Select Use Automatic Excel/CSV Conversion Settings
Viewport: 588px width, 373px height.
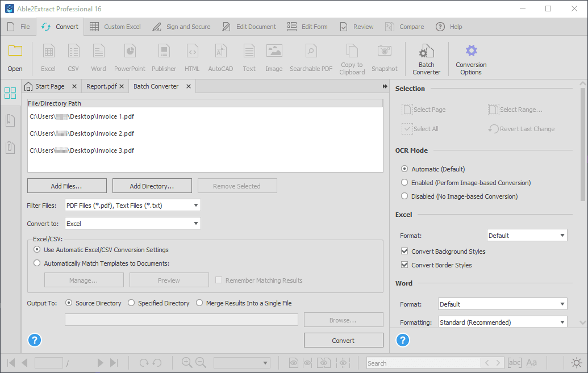tap(37, 249)
